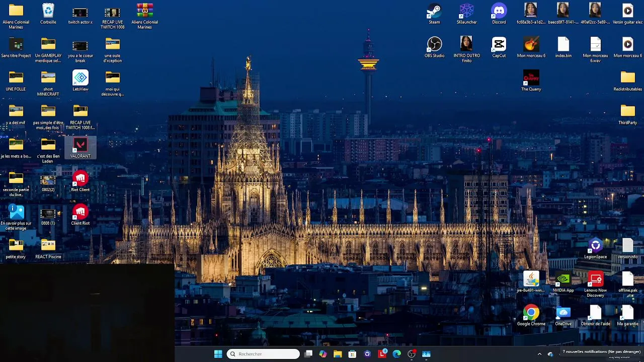Expand the hidden system tray icons chevron
The width and height of the screenshot is (644, 362).
539,354
